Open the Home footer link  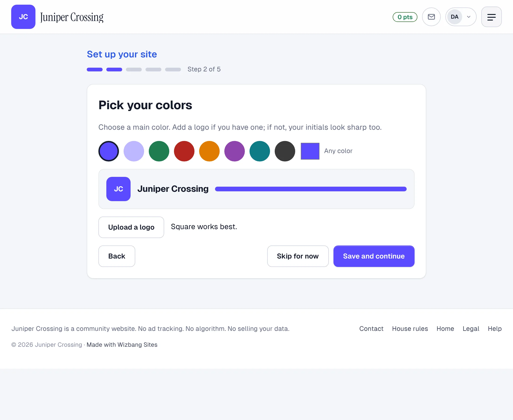click(445, 329)
